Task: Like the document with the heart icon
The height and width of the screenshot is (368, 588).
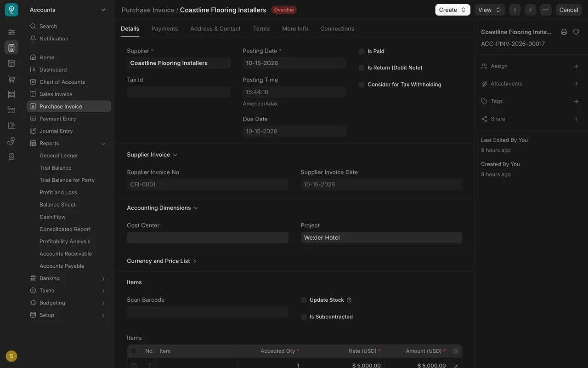Action: [x=576, y=32]
